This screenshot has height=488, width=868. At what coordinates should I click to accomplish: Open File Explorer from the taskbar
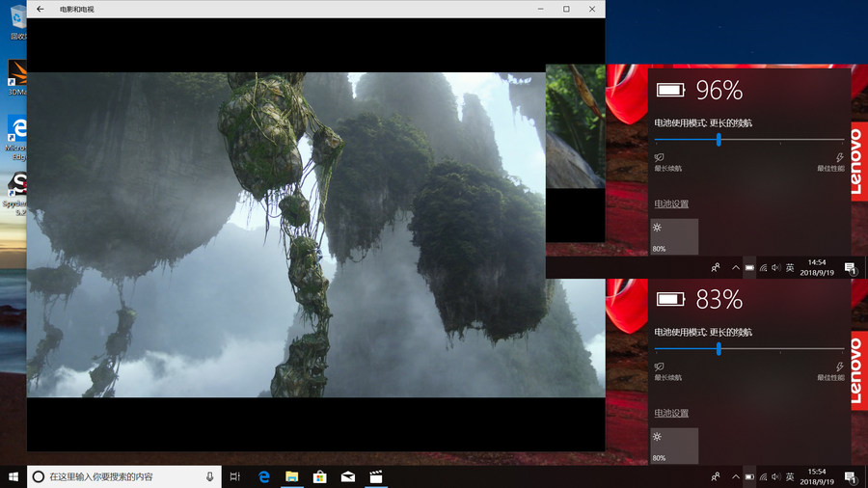[291, 476]
